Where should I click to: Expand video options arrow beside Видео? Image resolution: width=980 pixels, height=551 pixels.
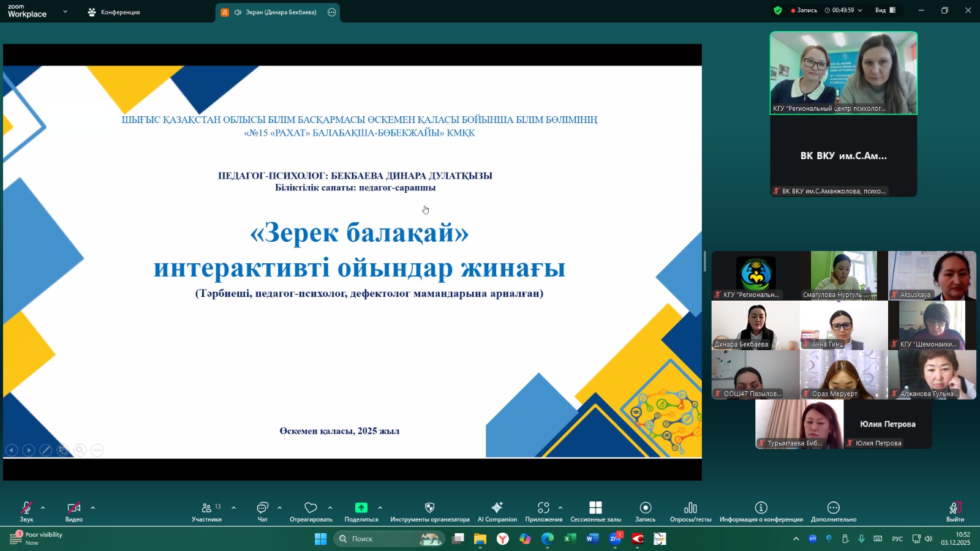point(93,508)
